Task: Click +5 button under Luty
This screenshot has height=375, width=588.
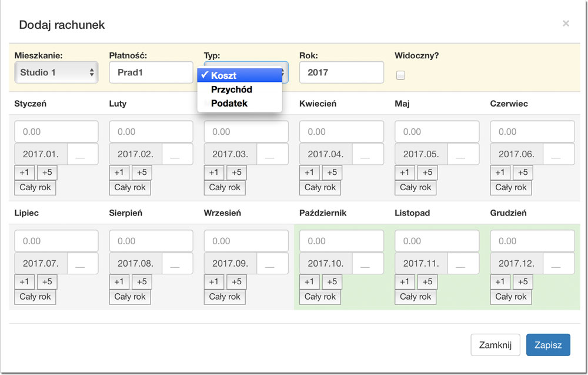Action: pos(142,172)
